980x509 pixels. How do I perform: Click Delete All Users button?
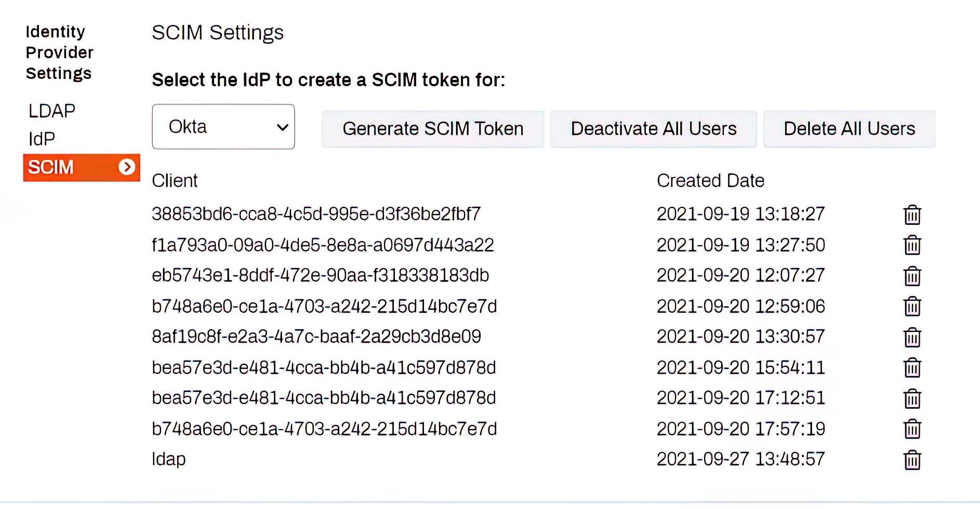click(850, 129)
